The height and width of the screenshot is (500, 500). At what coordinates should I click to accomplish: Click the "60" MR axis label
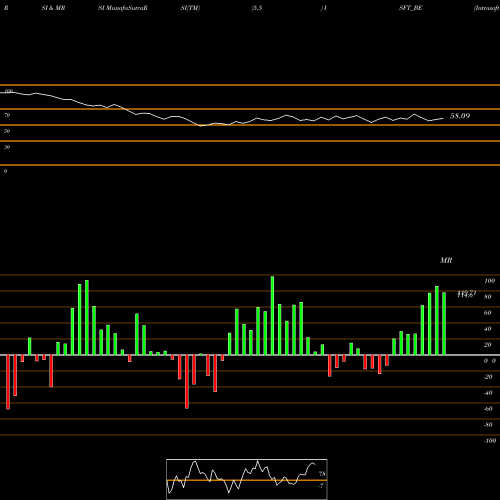click(x=488, y=313)
